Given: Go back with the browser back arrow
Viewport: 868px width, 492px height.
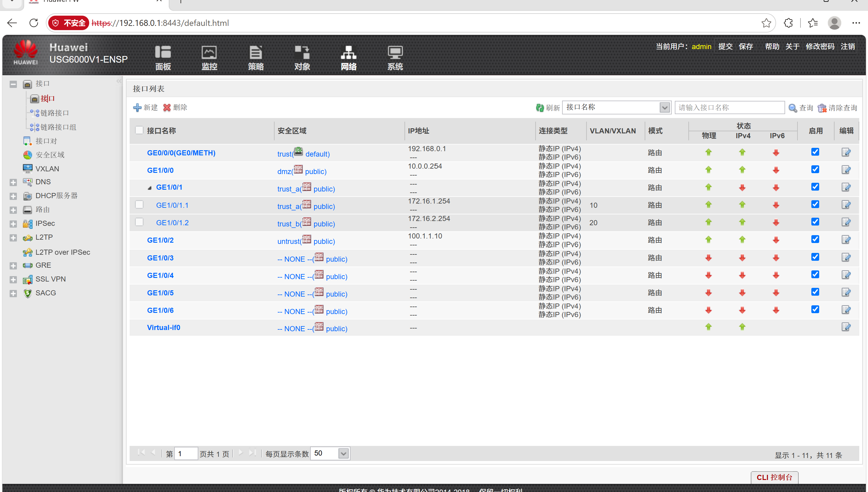Looking at the screenshot, I should click(12, 23).
